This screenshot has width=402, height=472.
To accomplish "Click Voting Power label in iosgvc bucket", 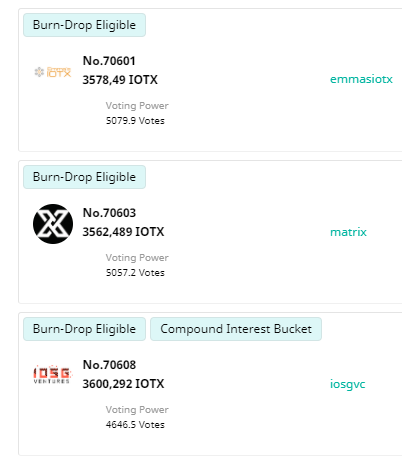I will [137, 410].
